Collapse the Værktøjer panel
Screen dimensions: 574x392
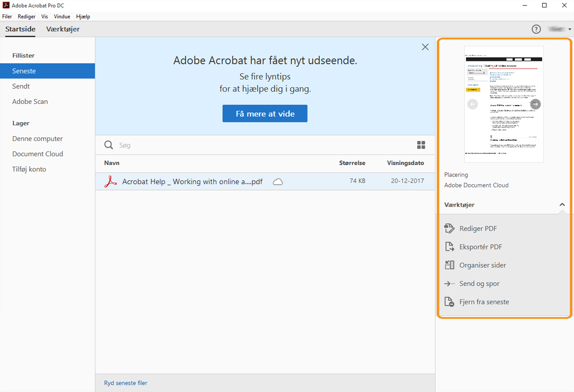tap(562, 205)
